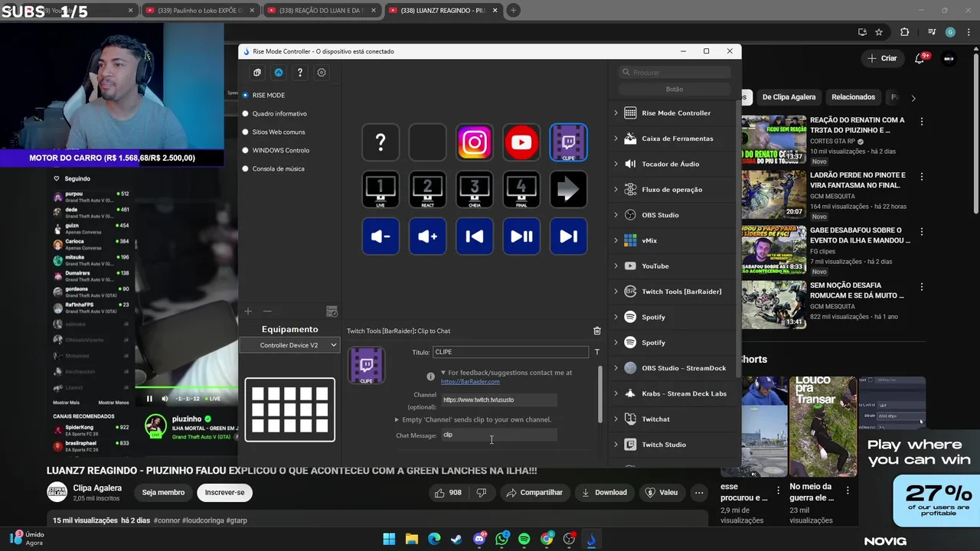This screenshot has height=551, width=980.
Task: Expand the Caixa de Ferramentas category
Action: [616, 139]
